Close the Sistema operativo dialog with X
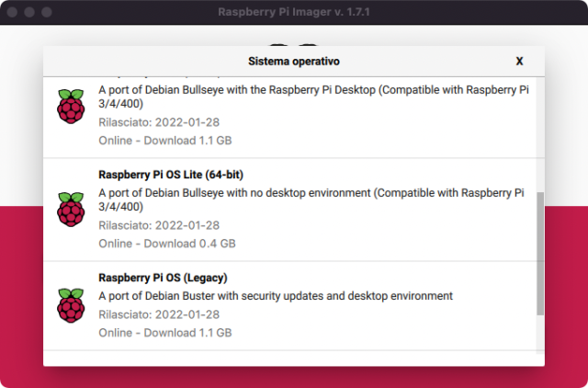 click(519, 61)
